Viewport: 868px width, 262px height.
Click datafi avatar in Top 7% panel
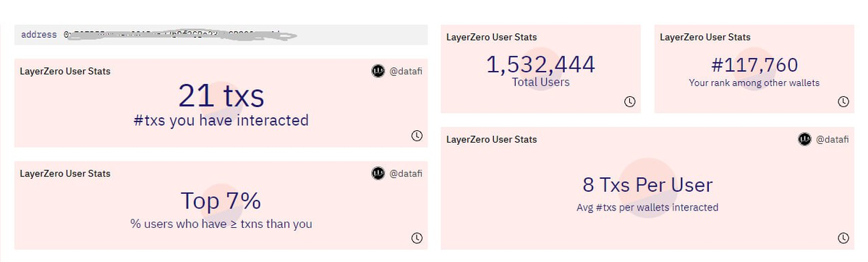378,173
